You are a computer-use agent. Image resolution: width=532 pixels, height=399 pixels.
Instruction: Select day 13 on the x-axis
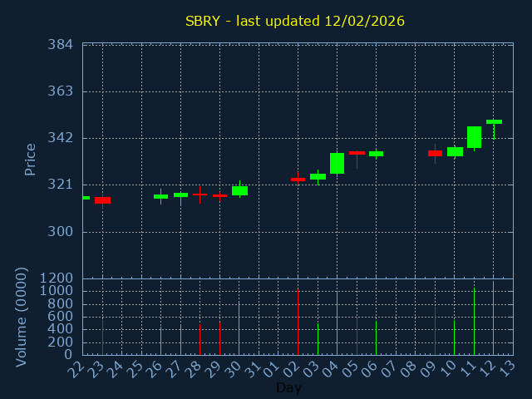coord(508,368)
